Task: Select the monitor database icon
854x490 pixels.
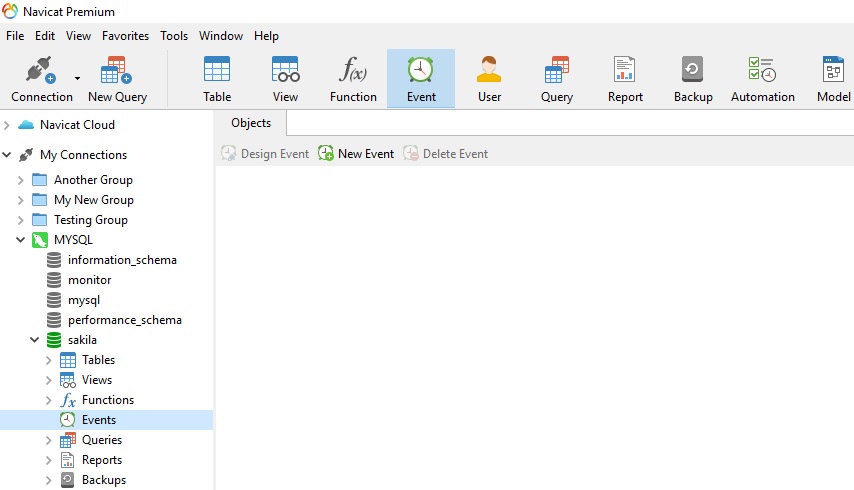Action: [54, 280]
